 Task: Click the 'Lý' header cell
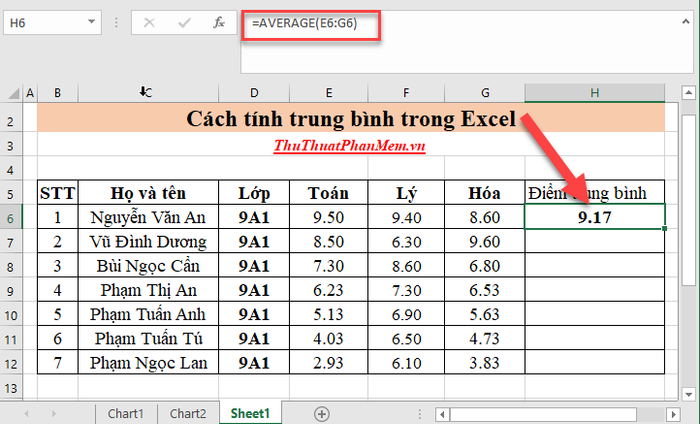point(406,193)
